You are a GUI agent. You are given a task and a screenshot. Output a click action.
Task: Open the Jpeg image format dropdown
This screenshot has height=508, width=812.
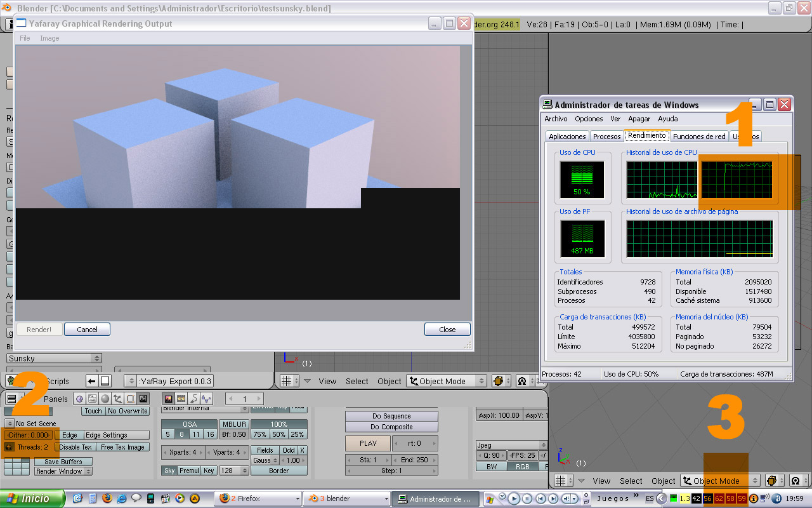pyautogui.click(x=512, y=445)
